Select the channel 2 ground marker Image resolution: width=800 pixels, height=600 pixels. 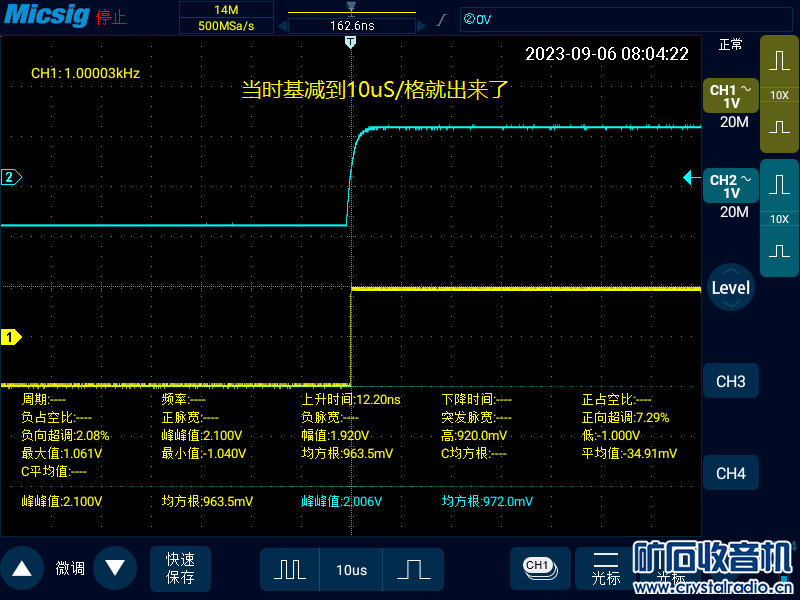[11, 177]
